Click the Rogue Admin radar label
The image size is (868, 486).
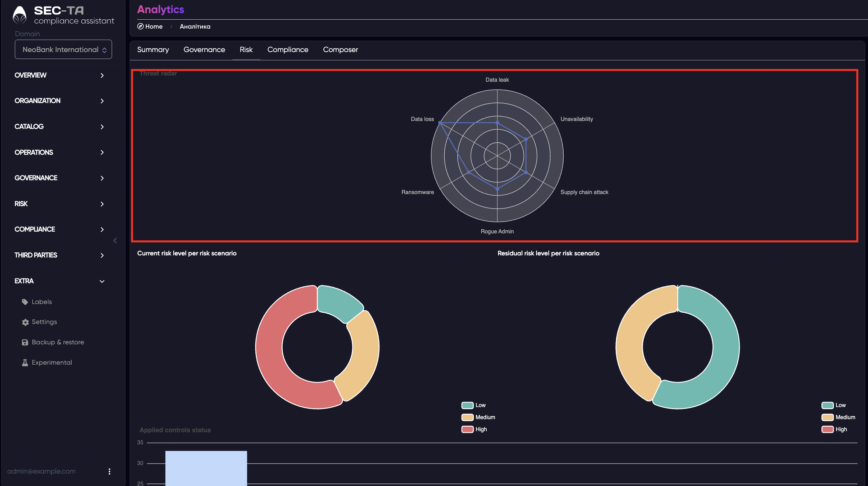coord(497,232)
